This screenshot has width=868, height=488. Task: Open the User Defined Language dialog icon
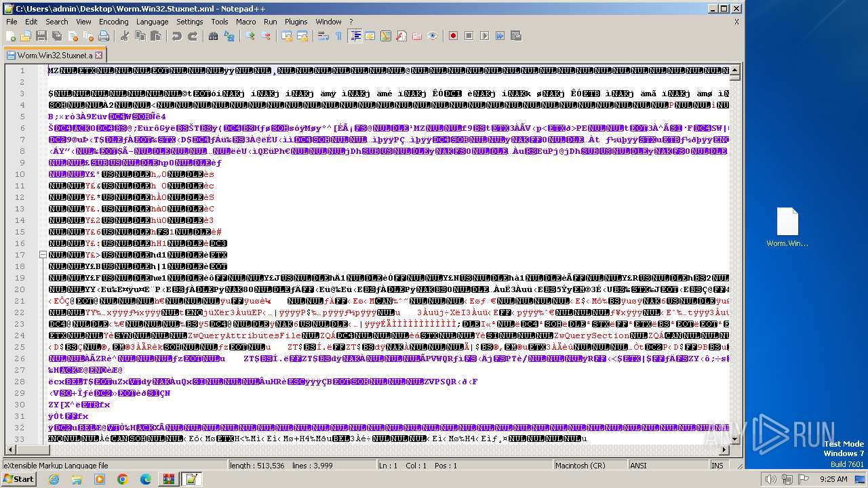pos(370,36)
